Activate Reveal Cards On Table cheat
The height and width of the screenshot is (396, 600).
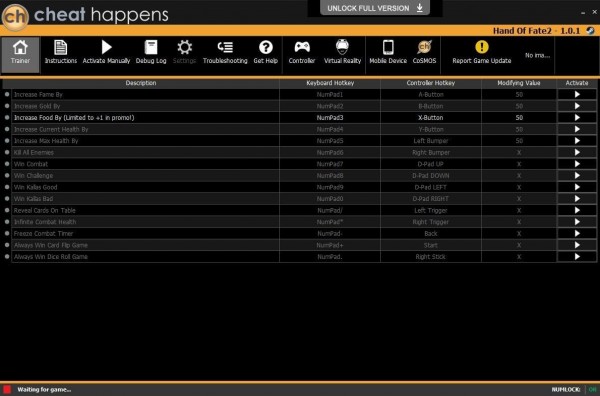pyautogui.click(x=577, y=210)
